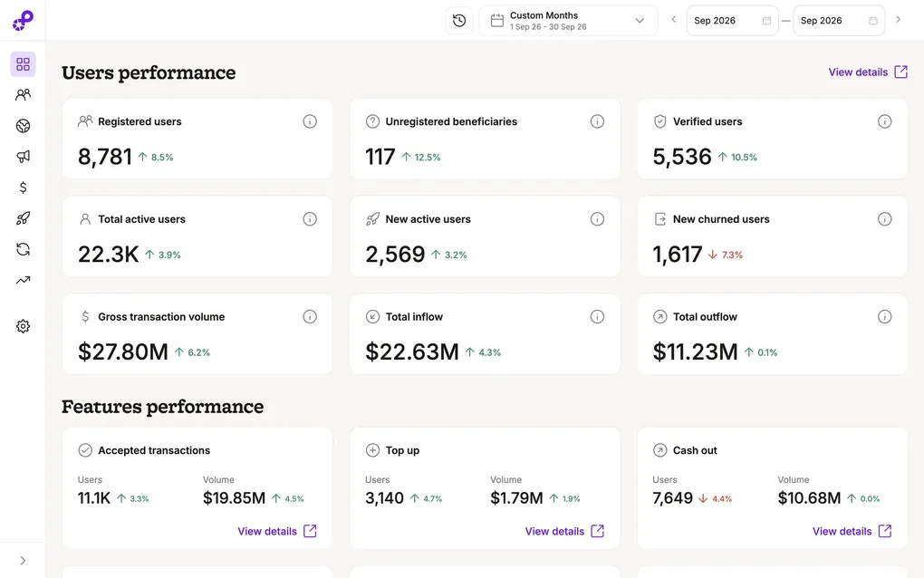This screenshot has height=578, width=924.
Task: Click Cash out volume $10.68M
Action: click(809, 498)
